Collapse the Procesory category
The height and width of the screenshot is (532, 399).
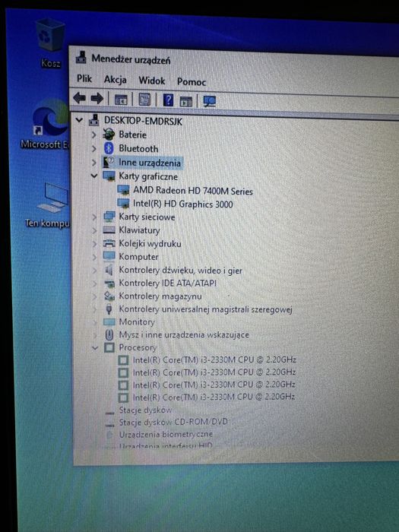pos(95,348)
